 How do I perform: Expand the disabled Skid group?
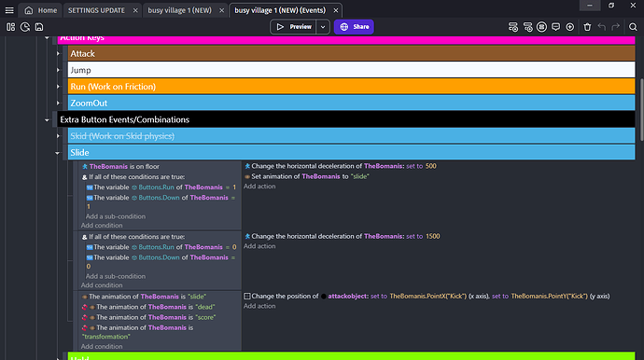coord(58,136)
